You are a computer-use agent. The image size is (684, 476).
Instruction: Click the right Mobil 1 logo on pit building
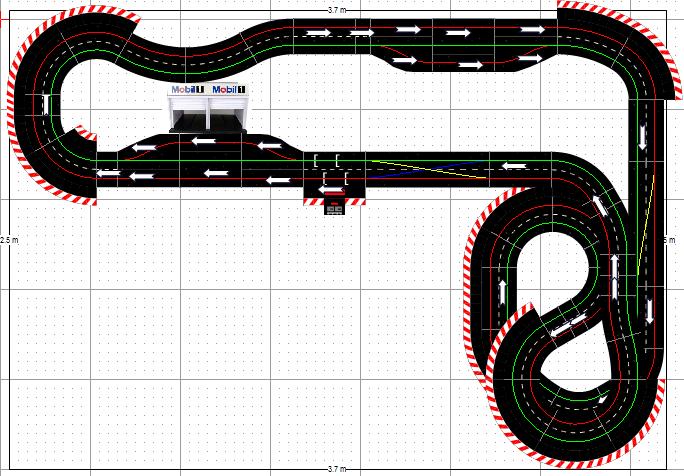pos(231,89)
